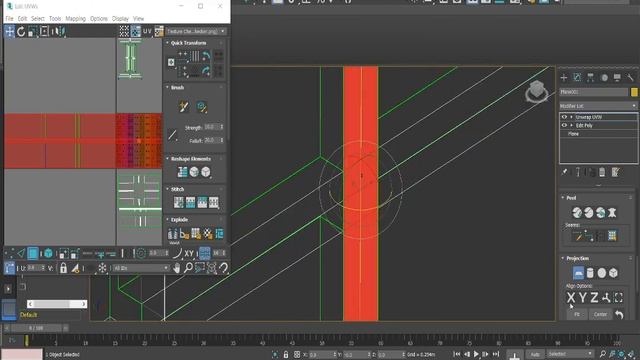640x360 pixels.
Task: Open the Mapping menu
Action: pos(76,18)
